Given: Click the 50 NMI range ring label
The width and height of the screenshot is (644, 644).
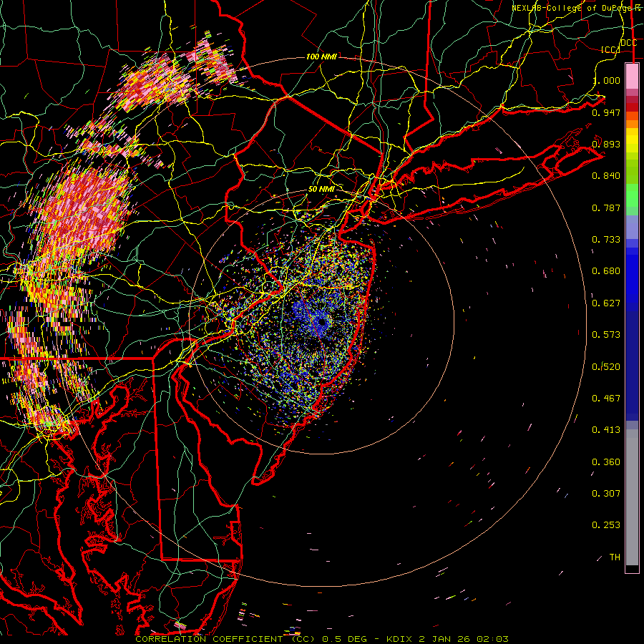Looking at the screenshot, I should pos(321,189).
